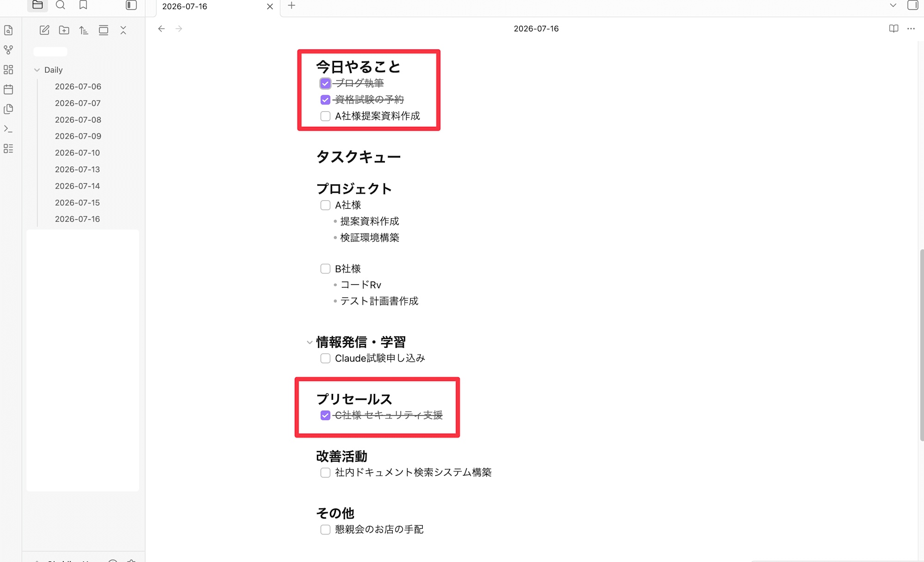
Task: Open the 2026-07-08 daily note
Action: tap(78, 120)
